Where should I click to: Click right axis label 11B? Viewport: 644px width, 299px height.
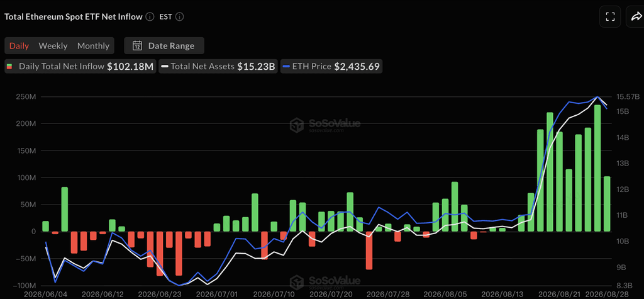tap(623, 215)
